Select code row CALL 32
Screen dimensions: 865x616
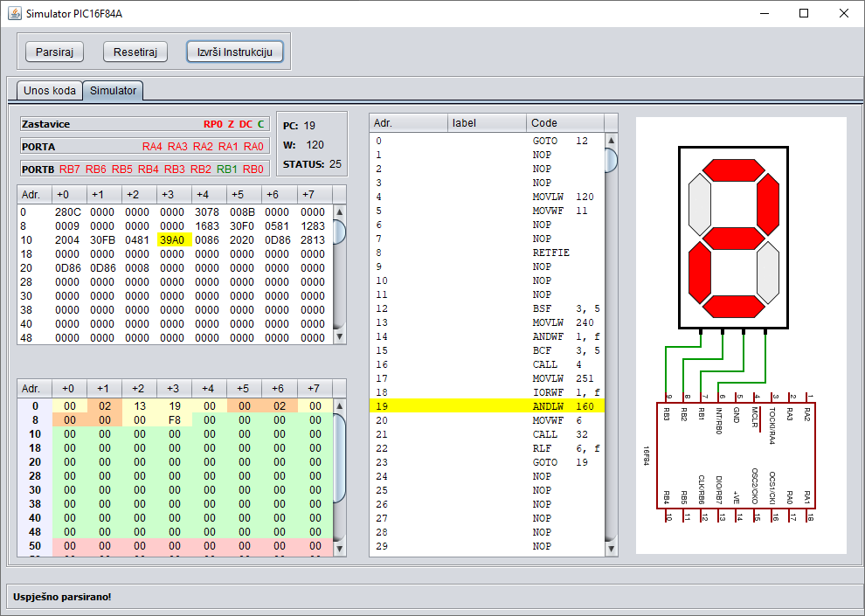pyautogui.click(x=488, y=434)
